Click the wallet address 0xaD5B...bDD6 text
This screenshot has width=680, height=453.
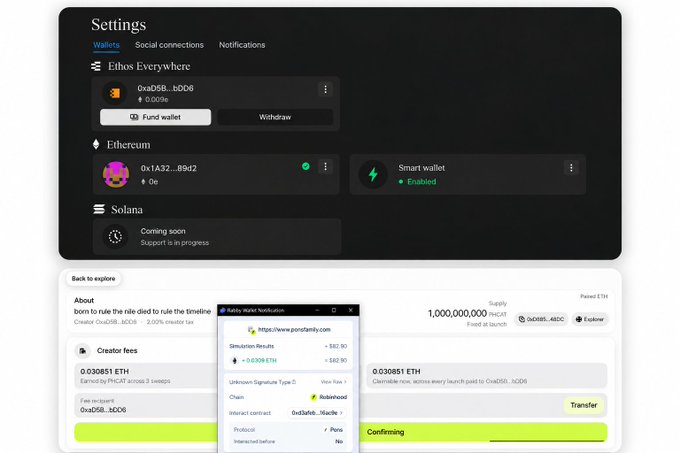(166, 88)
